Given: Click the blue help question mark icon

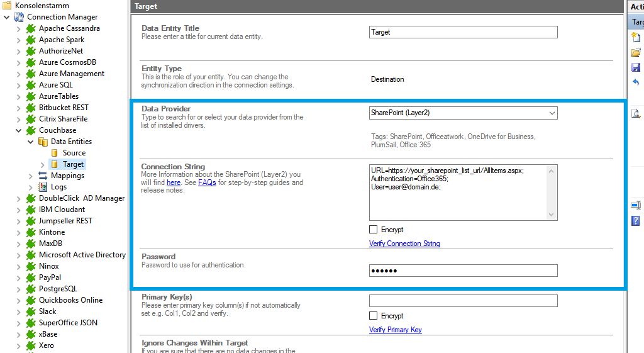Looking at the screenshot, I should click(636, 220).
